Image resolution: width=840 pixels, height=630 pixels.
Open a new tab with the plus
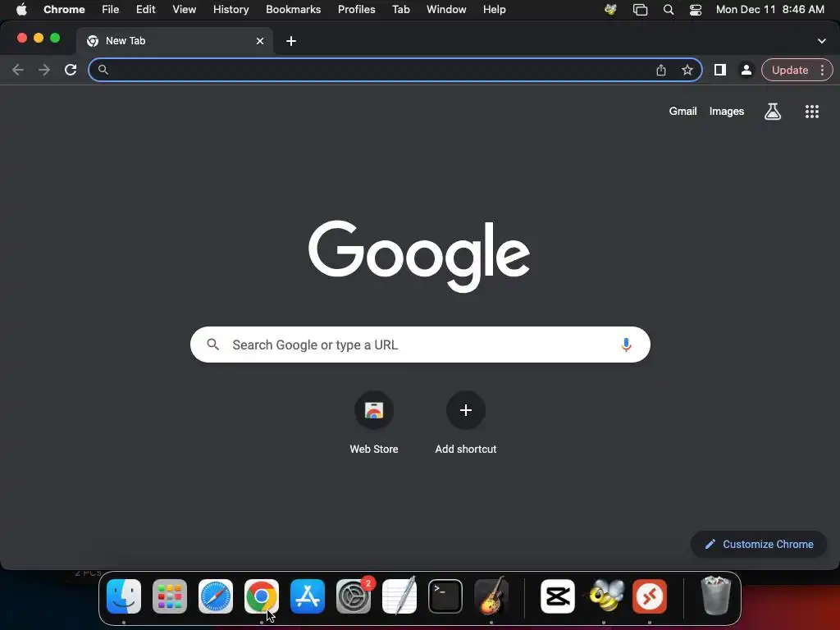point(291,41)
